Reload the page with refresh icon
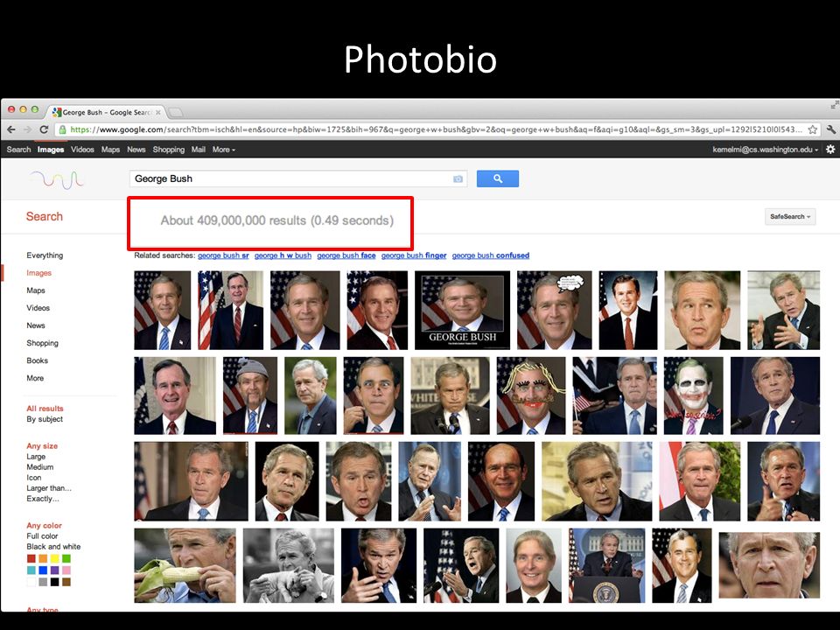The height and width of the screenshot is (630, 840). (x=44, y=129)
